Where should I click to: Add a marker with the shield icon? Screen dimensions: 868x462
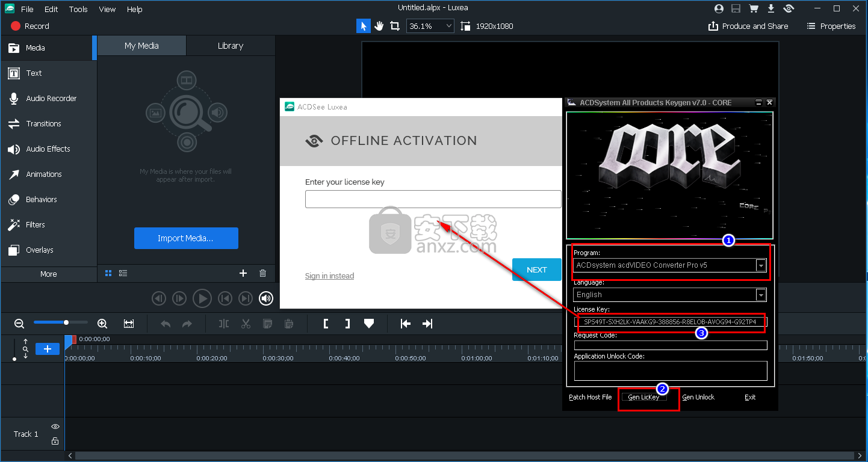pos(369,324)
